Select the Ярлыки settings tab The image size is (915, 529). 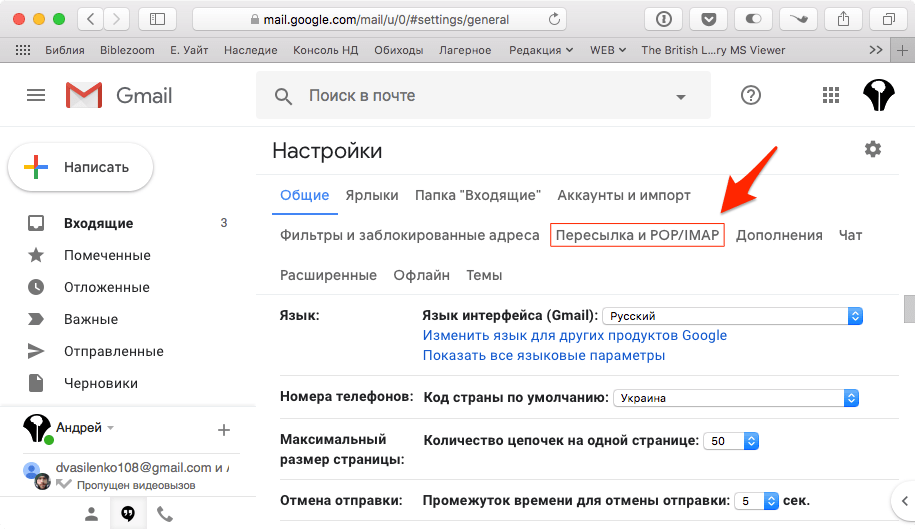coord(372,195)
